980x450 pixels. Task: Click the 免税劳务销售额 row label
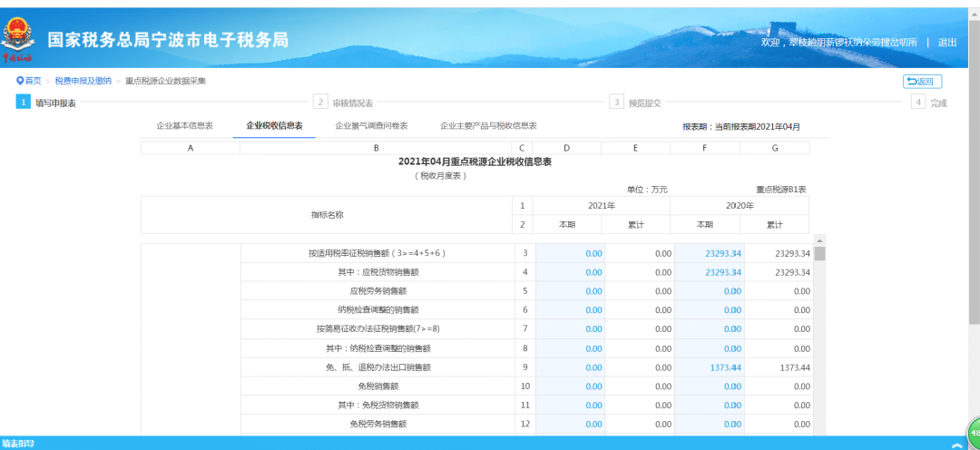click(x=378, y=424)
